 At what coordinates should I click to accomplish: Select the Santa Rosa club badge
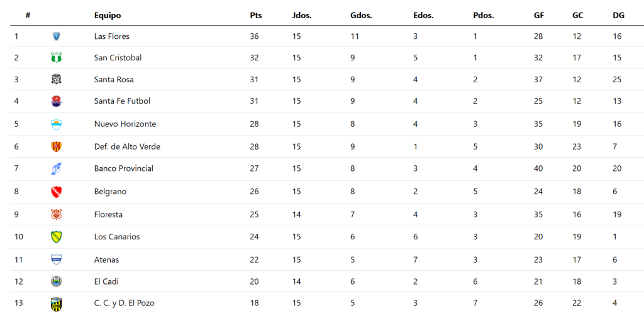[56, 79]
